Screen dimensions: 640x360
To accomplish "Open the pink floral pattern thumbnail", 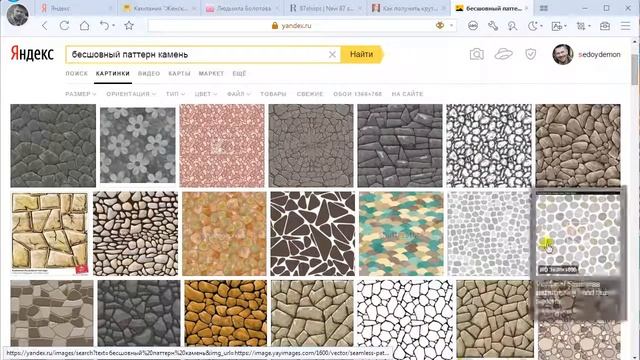I will pyautogui.click(x=222, y=145).
